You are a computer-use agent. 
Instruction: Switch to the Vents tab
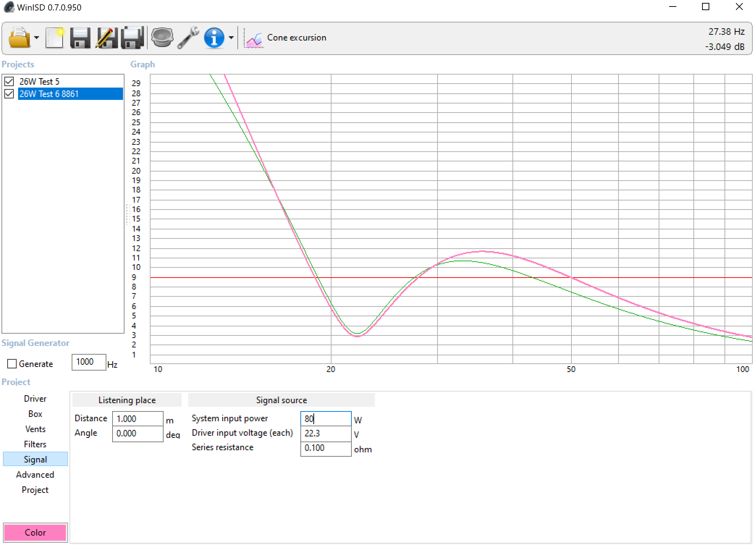(x=35, y=429)
